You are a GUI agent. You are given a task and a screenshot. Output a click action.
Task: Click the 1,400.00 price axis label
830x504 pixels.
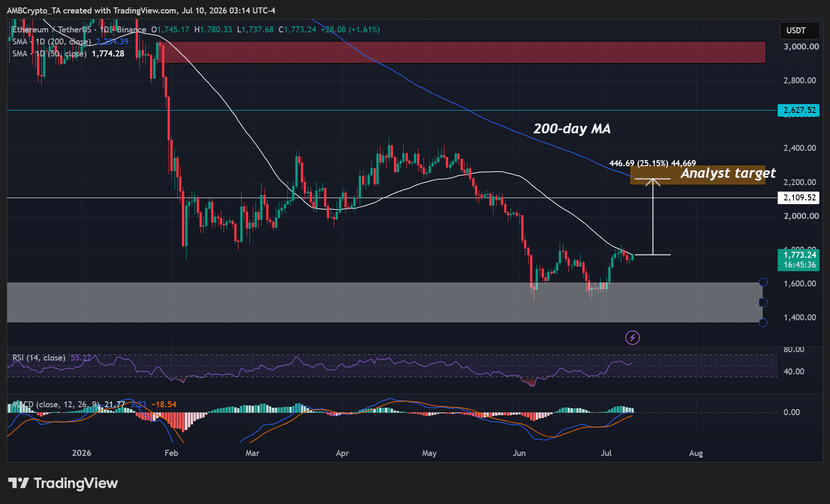coord(799,317)
